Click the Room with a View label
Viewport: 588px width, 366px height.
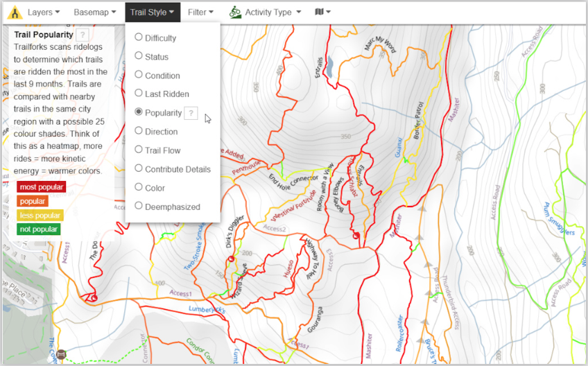point(325,187)
